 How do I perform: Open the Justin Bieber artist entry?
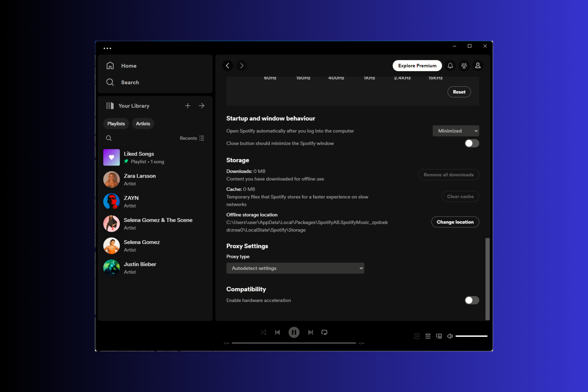155,268
